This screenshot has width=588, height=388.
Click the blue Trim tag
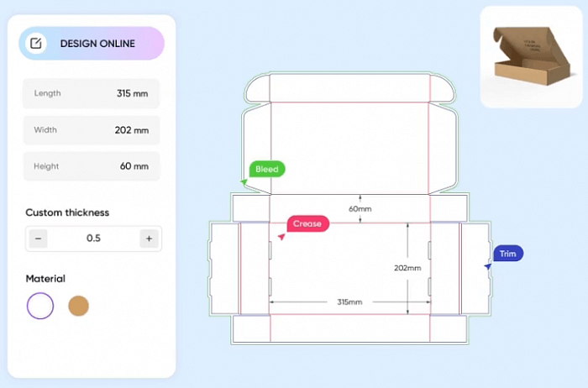(507, 254)
